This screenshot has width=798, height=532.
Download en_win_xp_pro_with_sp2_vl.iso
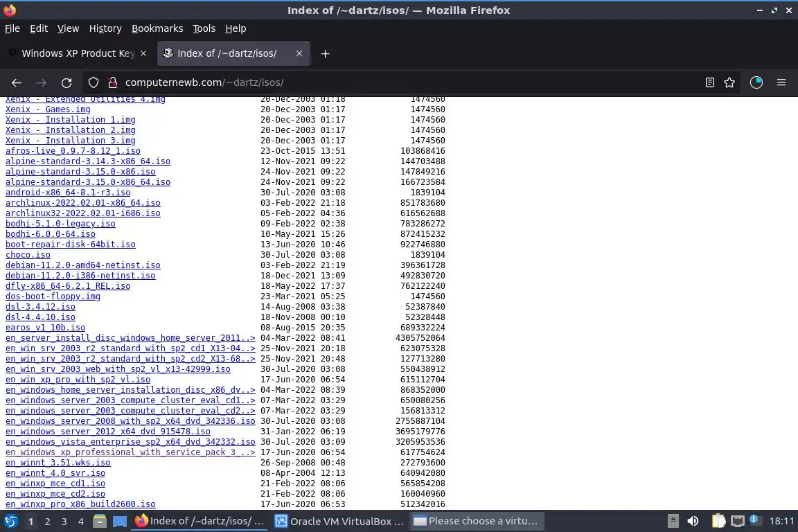(78, 380)
